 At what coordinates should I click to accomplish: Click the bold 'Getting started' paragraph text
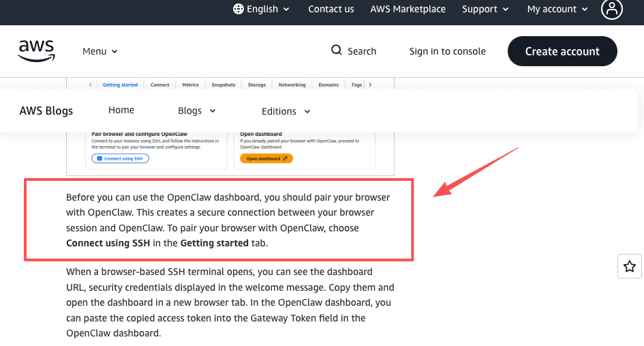click(x=215, y=243)
